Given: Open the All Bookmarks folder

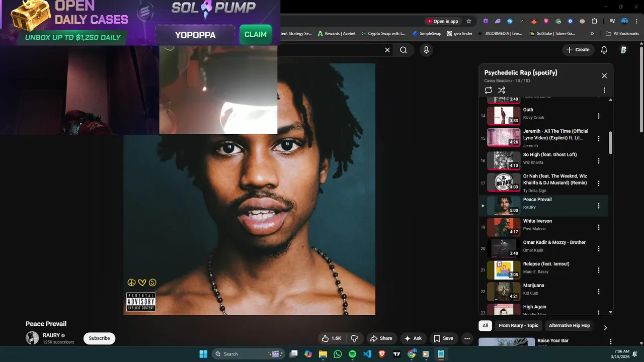Looking at the screenshot, I should pyautogui.click(x=622, y=34).
